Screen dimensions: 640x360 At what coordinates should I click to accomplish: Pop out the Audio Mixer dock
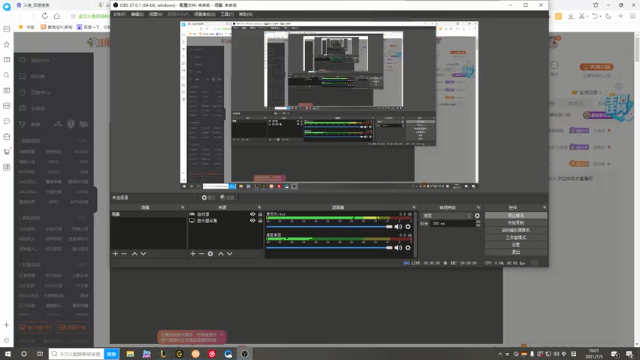point(414,208)
